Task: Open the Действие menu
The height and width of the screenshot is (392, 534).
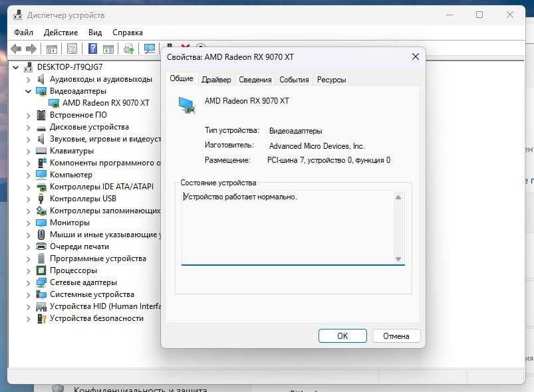Action: point(61,33)
